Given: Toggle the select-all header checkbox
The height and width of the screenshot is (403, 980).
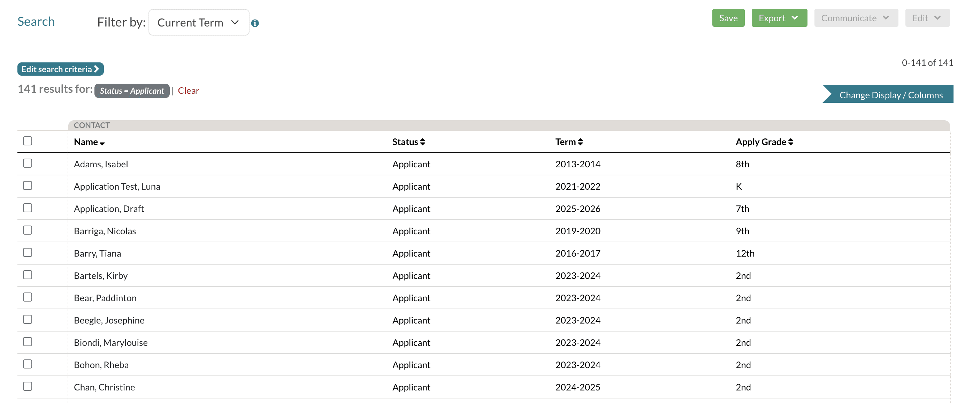Looking at the screenshot, I should tap(28, 141).
